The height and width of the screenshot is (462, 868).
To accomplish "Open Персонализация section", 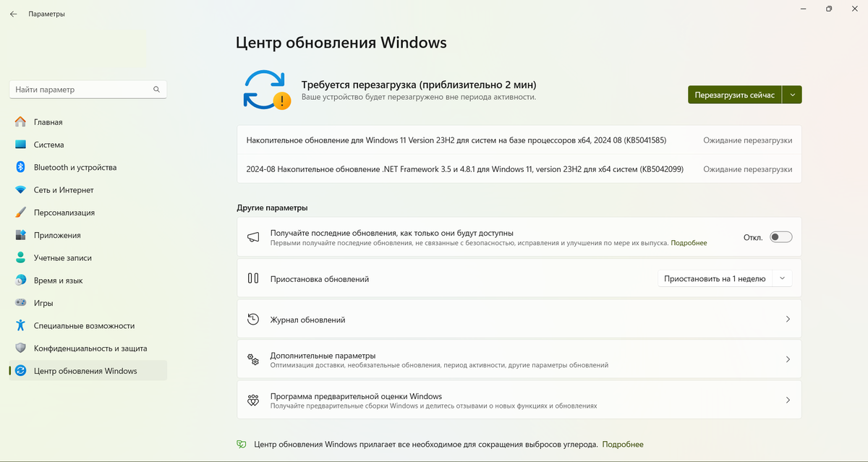I will click(88, 213).
